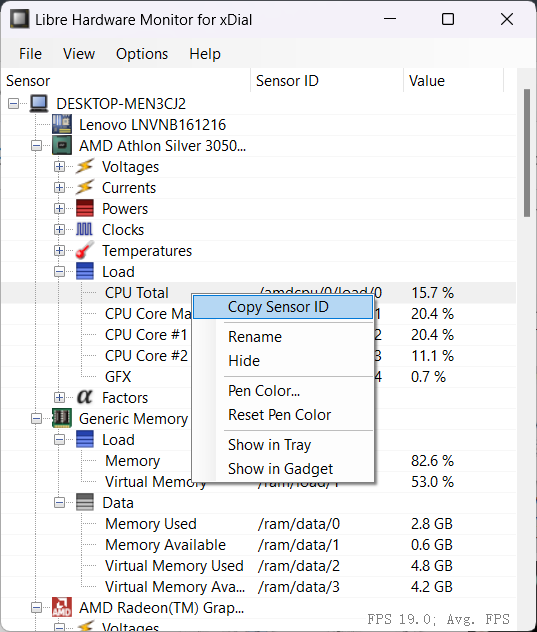
Task: Click the /ram/data/0 sensor ID
Action: click(x=299, y=524)
